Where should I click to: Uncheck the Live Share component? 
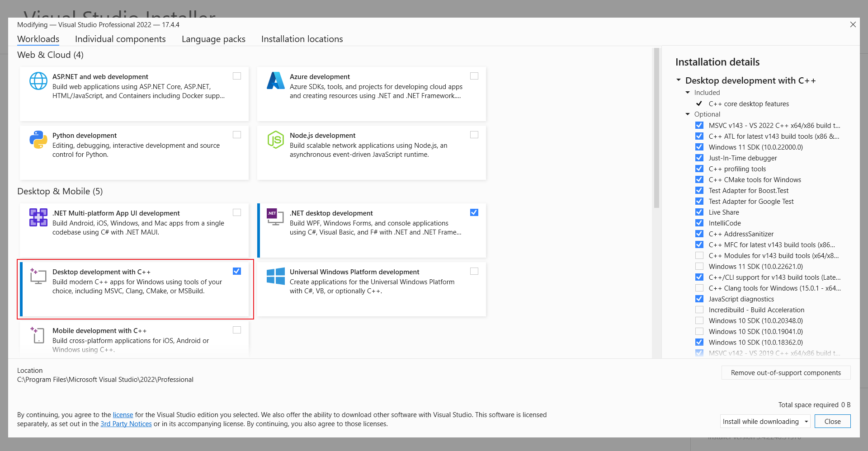[x=699, y=212]
